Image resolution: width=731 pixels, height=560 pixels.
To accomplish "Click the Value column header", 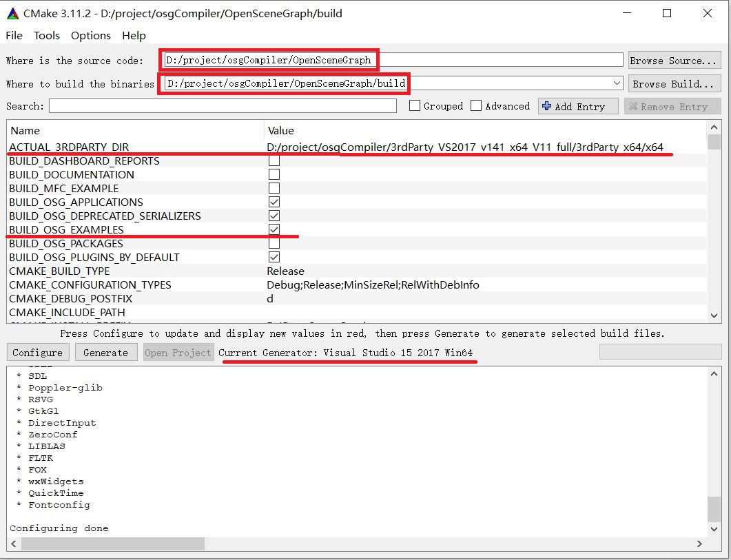I will [280, 131].
